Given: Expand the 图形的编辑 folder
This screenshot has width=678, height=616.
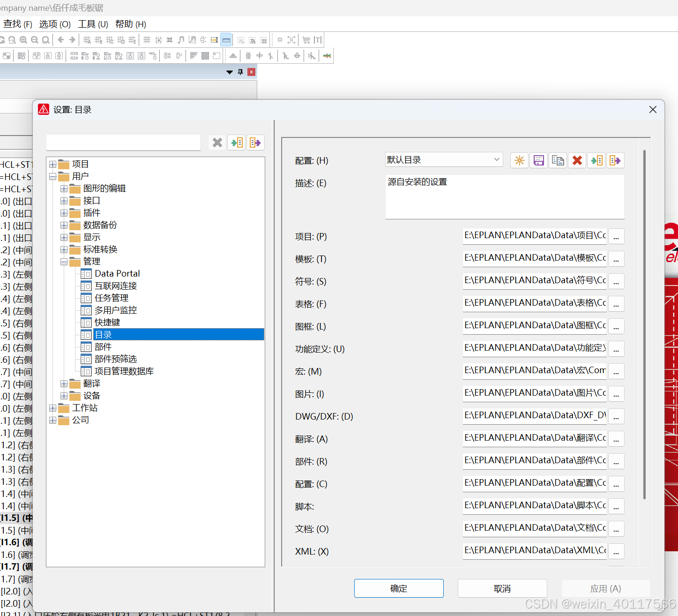Looking at the screenshot, I should pyautogui.click(x=64, y=188).
